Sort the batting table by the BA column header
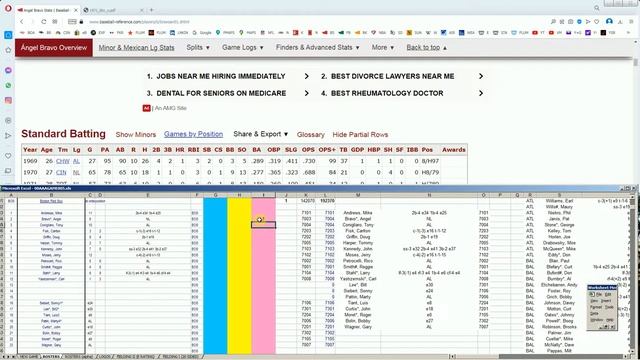 point(256,150)
